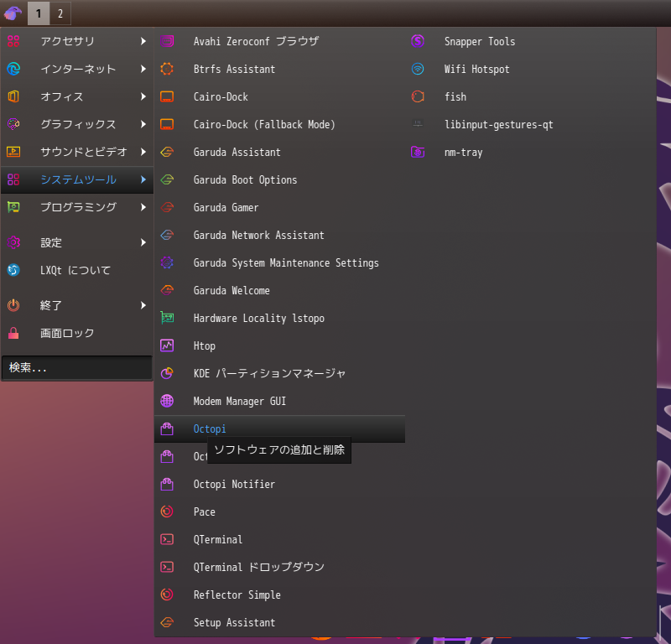
Task: Click the Garuda Gamer icon
Action: tap(167, 207)
